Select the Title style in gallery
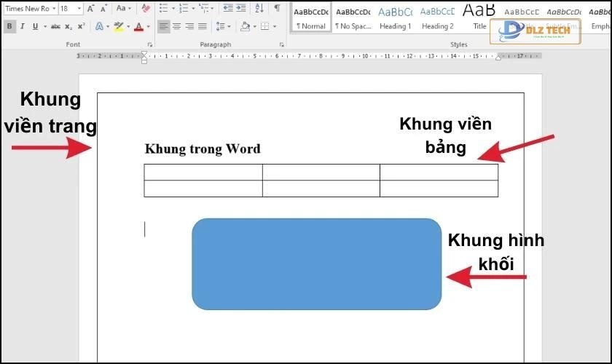The image size is (612, 364). pos(479,17)
